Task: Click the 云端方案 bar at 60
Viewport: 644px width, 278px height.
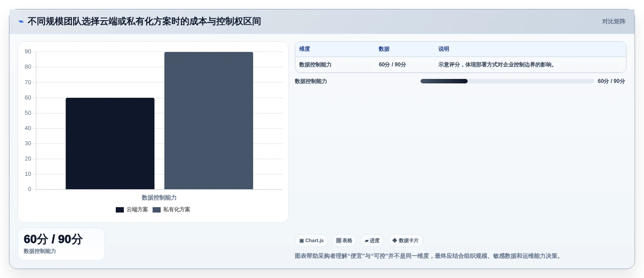Action: tap(110, 143)
